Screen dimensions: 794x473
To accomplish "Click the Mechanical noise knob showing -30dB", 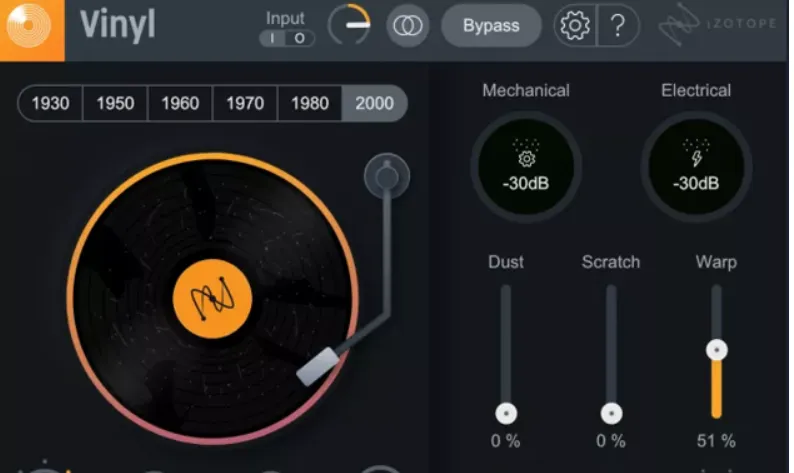I will [x=526, y=167].
